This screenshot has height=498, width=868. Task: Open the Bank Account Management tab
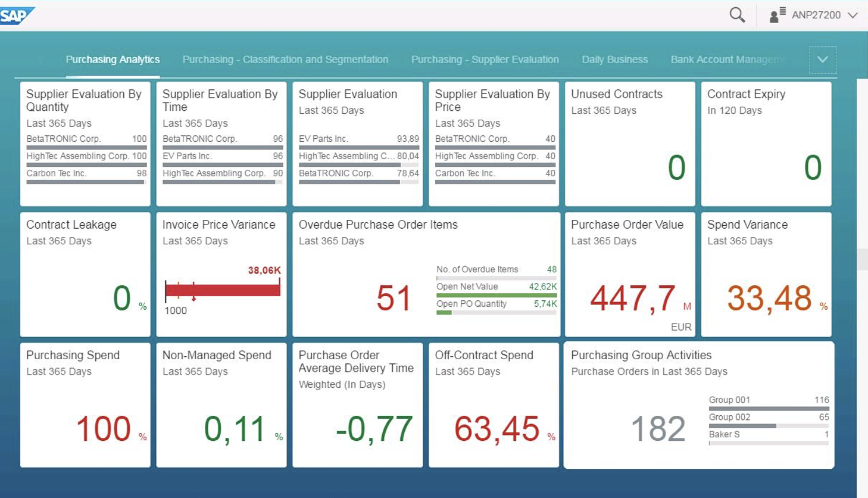point(729,60)
